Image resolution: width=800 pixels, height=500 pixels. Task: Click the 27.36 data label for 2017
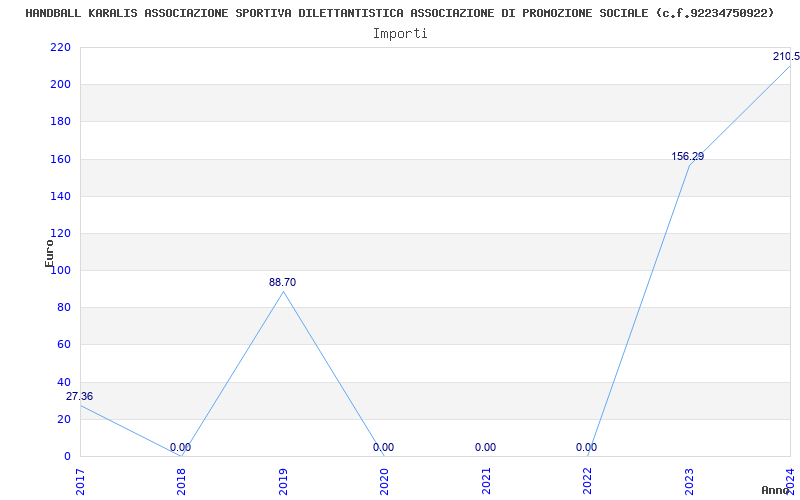click(80, 396)
